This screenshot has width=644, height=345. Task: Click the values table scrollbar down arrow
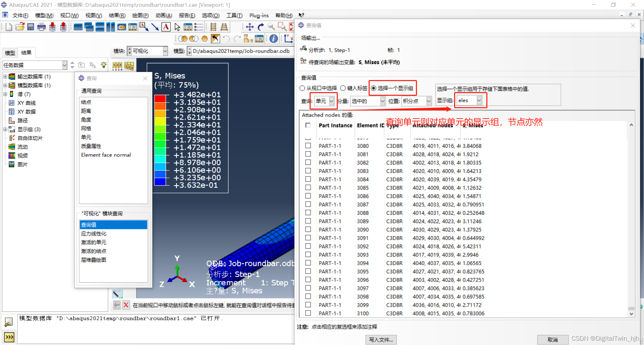click(631, 314)
